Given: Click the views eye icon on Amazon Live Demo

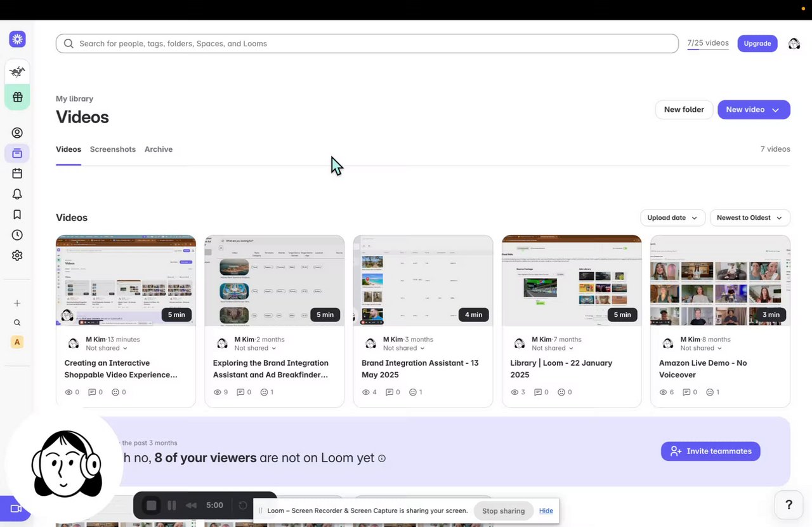Looking at the screenshot, I should click(x=664, y=392).
